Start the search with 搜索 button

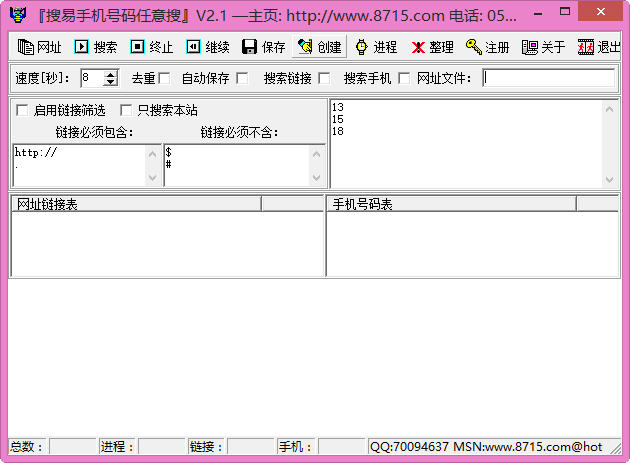96,47
